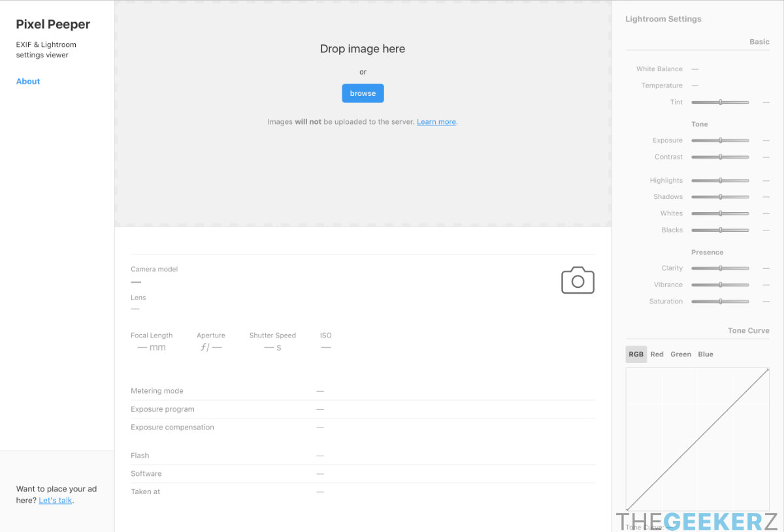Click the 'Shutter Speed' label
784x532 pixels.
[272, 336]
